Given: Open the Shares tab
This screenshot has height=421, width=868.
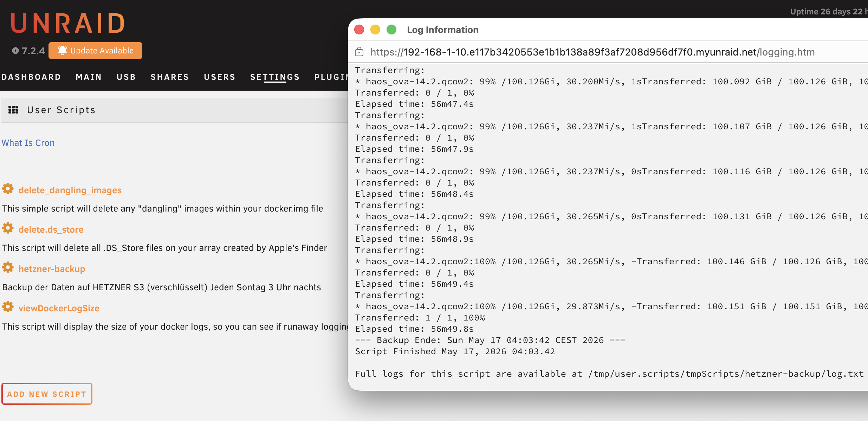Looking at the screenshot, I should (170, 77).
